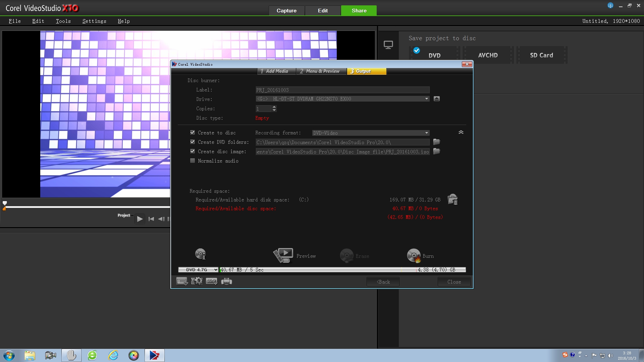Viewport: 644px width, 362px height.
Task: Open Internet Explorer from the taskbar
Action: [113, 355]
